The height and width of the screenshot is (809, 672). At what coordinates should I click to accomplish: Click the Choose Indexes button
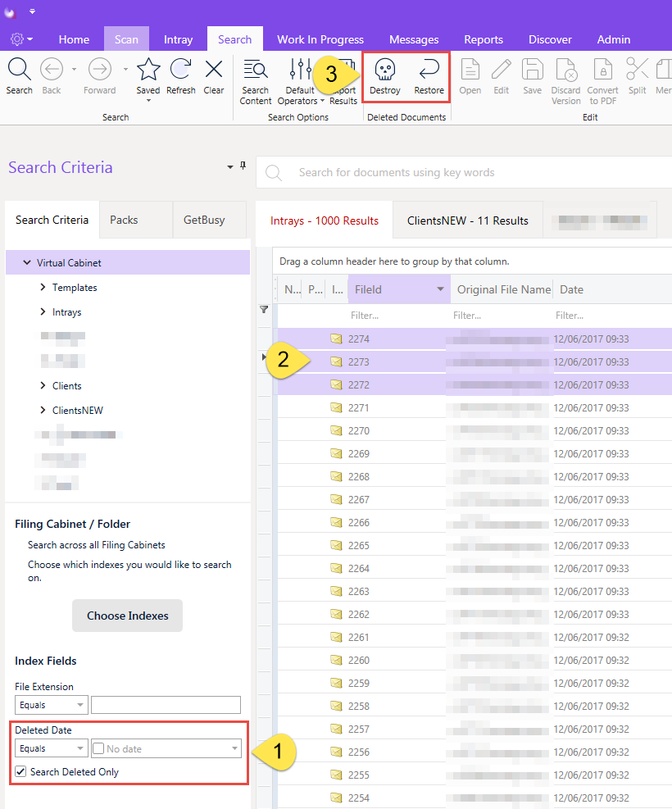(127, 616)
